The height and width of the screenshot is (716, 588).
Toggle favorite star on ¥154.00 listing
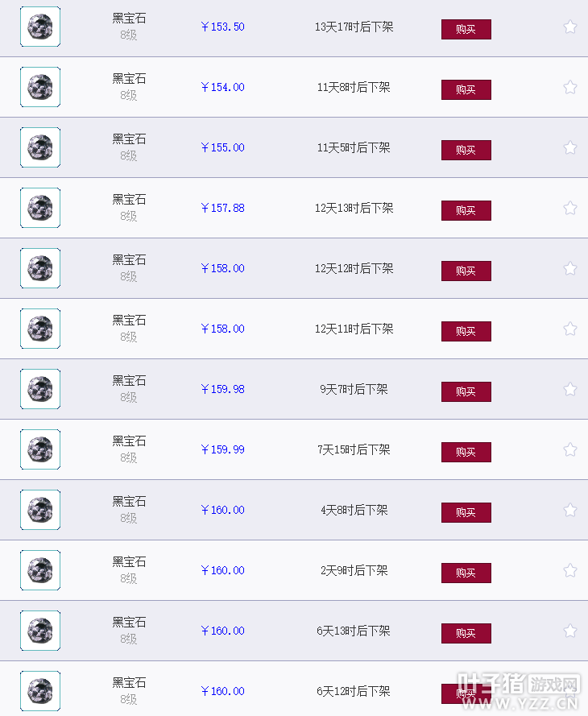tap(569, 87)
